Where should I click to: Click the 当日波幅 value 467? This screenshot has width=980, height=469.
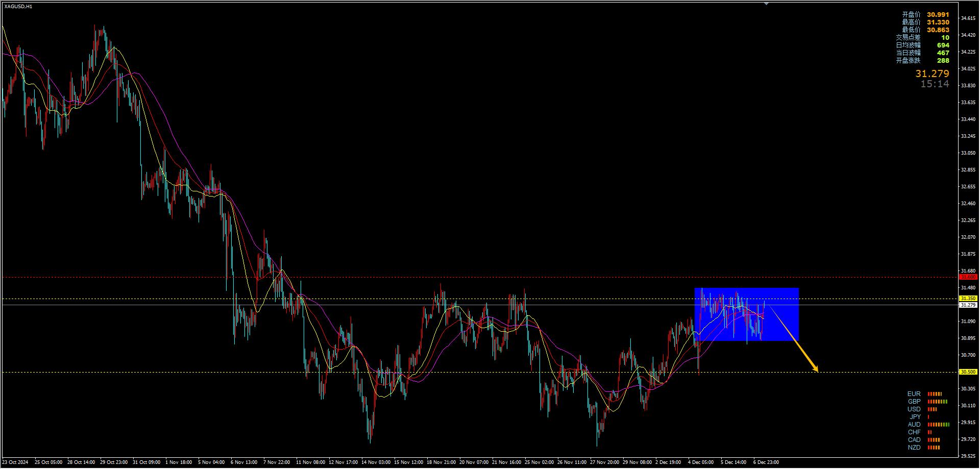pyautogui.click(x=943, y=53)
